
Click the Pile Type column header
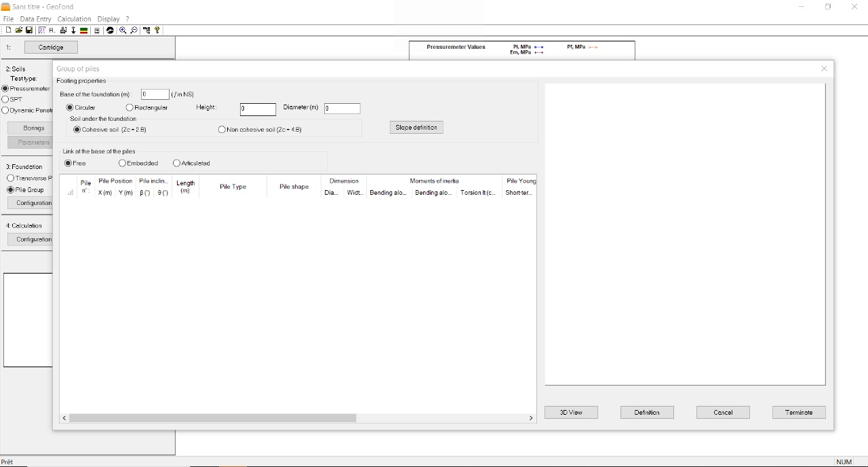click(233, 187)
